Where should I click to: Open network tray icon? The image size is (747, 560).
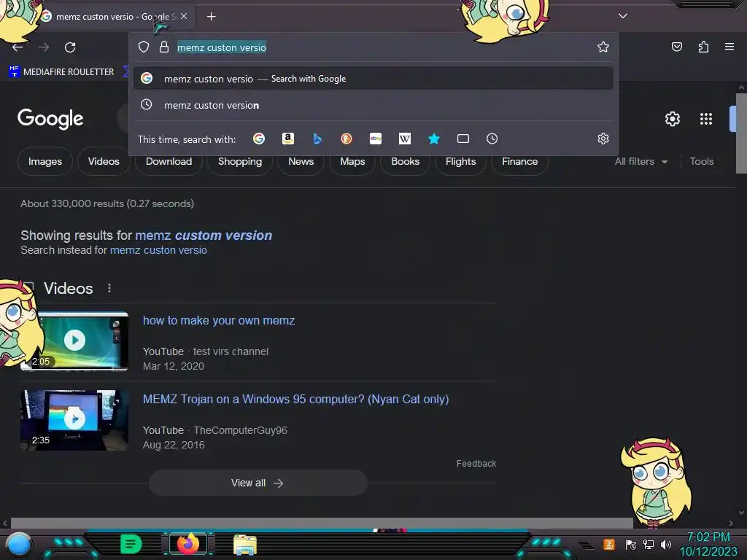point(648,544)
